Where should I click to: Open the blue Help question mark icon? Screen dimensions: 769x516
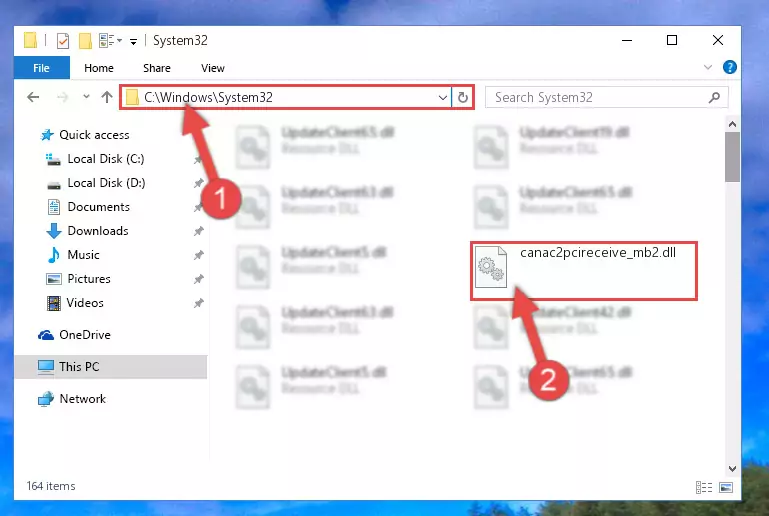tap(729, 67)
